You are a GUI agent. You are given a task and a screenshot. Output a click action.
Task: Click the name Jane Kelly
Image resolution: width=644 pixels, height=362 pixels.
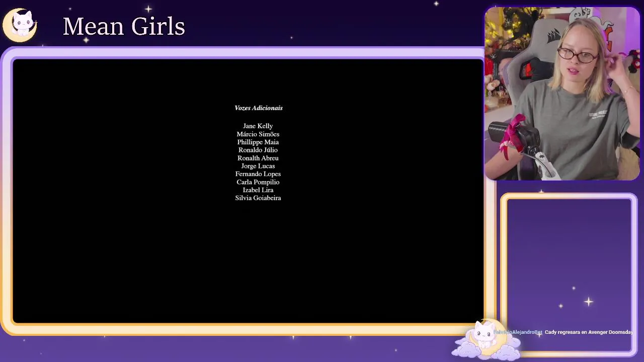click(258, 126)
